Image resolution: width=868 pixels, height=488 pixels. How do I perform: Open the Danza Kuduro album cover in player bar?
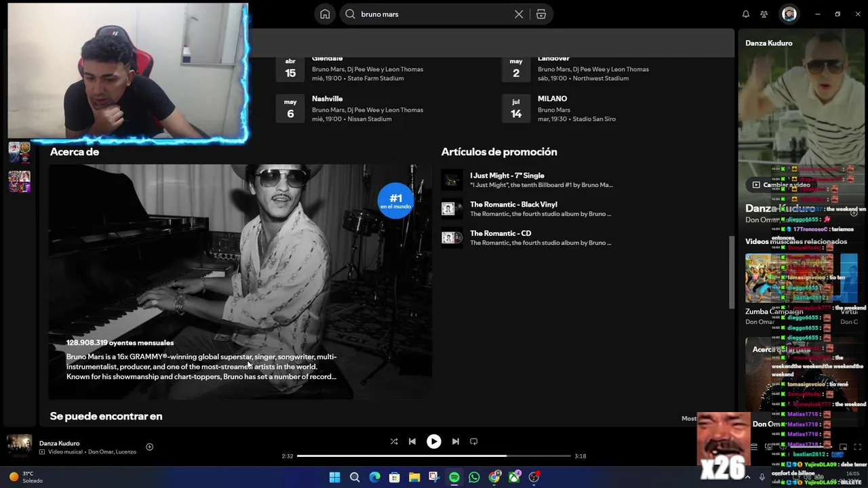click(x=19, y=447)
